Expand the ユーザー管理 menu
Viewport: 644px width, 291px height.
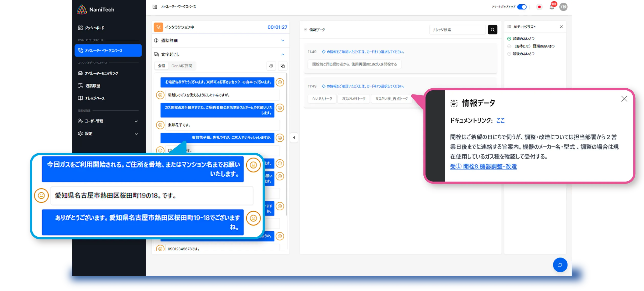point(108,121)
